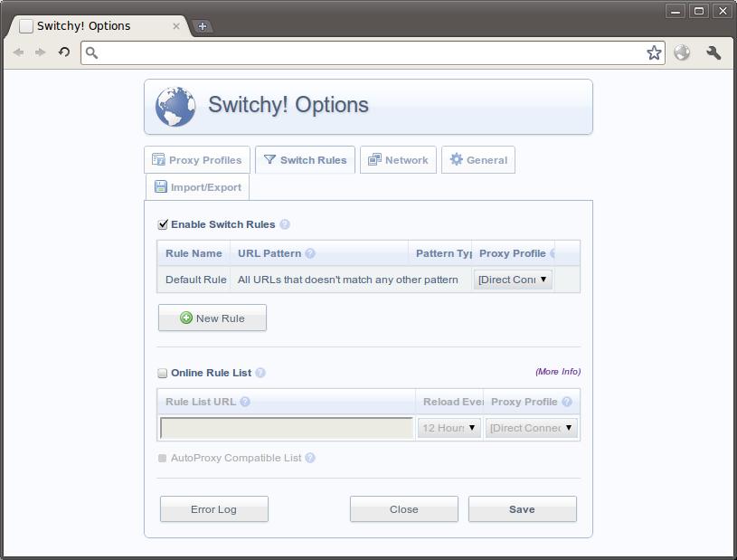Click the Switchy globe logo in the header
This screenshot has width=737, height=560.
pyautogui.click(x=175, y=107)
